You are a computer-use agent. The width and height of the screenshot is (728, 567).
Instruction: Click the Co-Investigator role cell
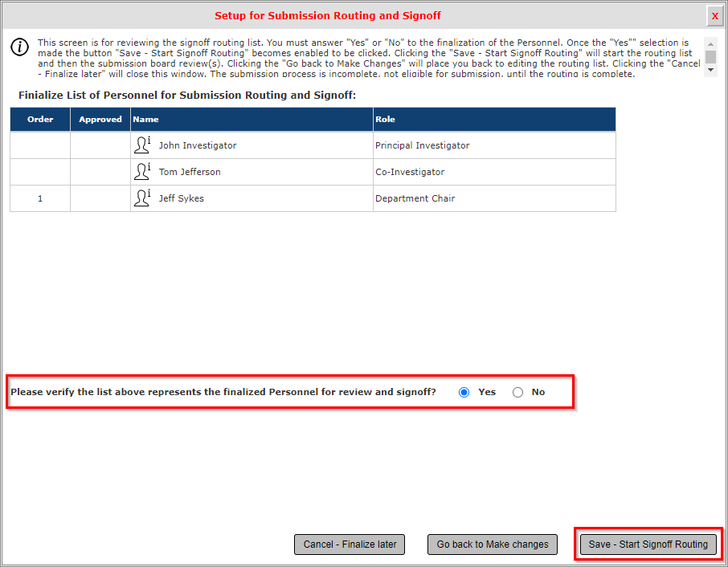(494, 172)
